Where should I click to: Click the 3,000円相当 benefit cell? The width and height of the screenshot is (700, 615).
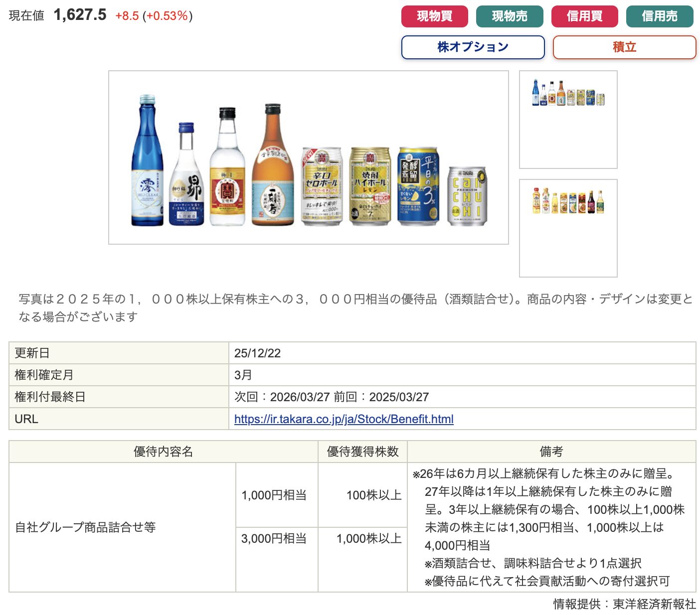(x=274, y=539)
